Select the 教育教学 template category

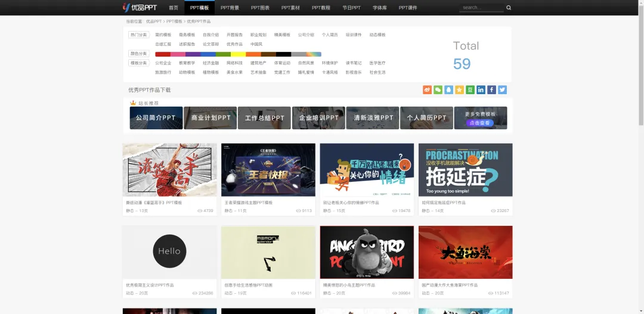click(187, 63)
